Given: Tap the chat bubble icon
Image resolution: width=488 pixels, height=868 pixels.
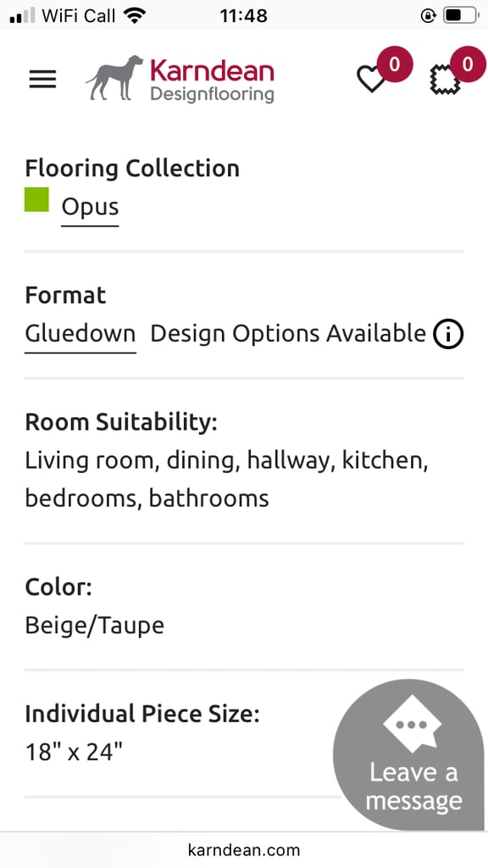Looking at the screenshot, I should tap(413, 726).
